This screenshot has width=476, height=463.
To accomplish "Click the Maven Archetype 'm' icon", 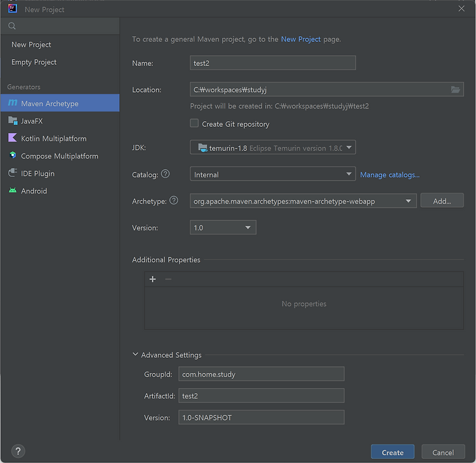I will [x=13, y=103].
